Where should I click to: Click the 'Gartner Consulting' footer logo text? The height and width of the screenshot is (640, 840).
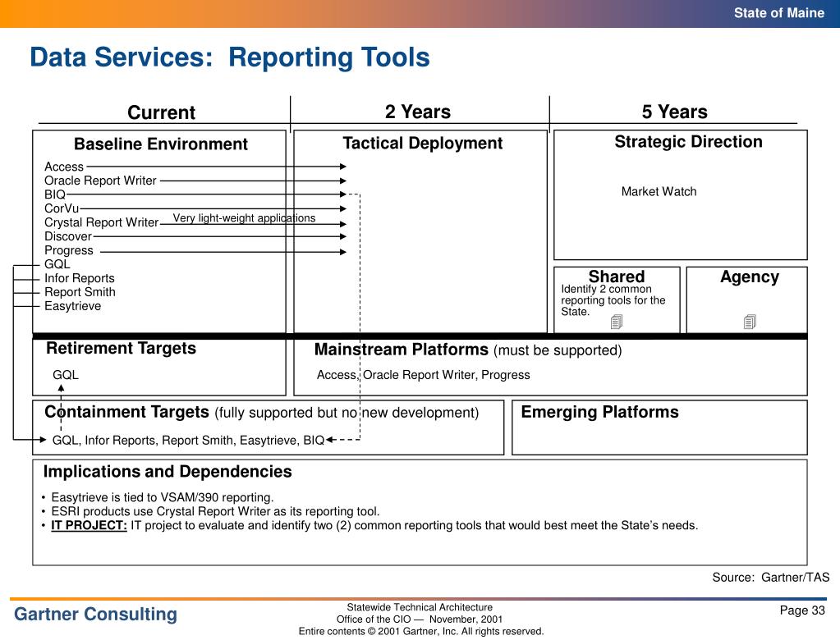95,615
